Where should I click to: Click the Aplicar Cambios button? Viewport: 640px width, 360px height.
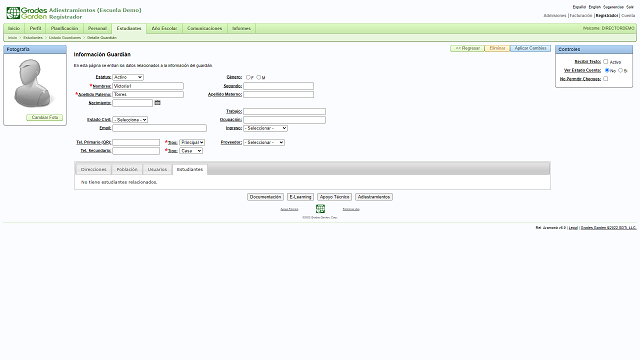point(530,48)
